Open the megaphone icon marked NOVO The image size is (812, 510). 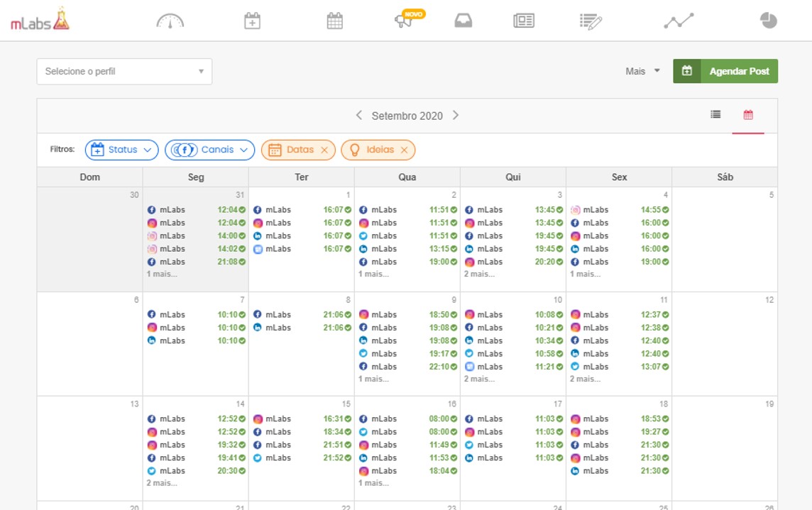pos(403,21)
